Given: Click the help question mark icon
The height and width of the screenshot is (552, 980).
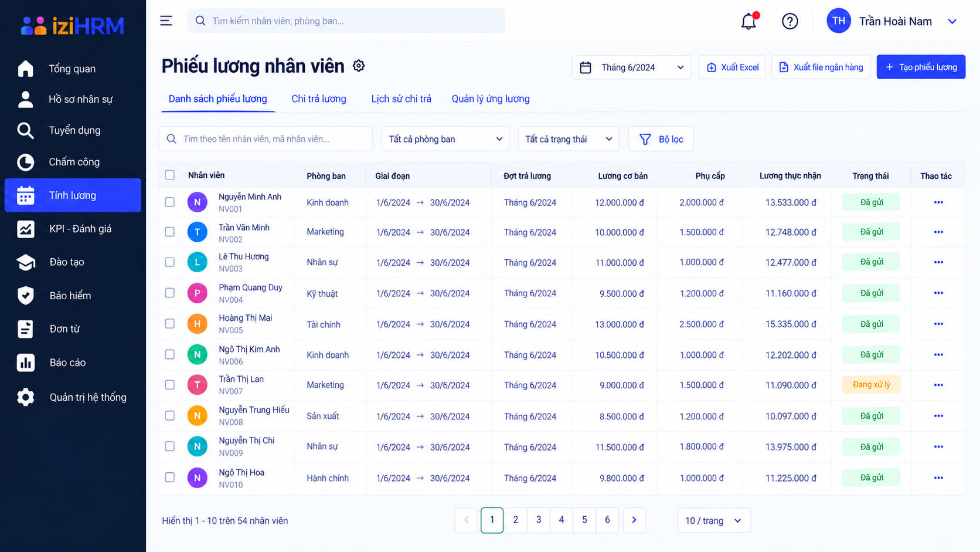Looking at the screenshot, I should pos(790,21).
